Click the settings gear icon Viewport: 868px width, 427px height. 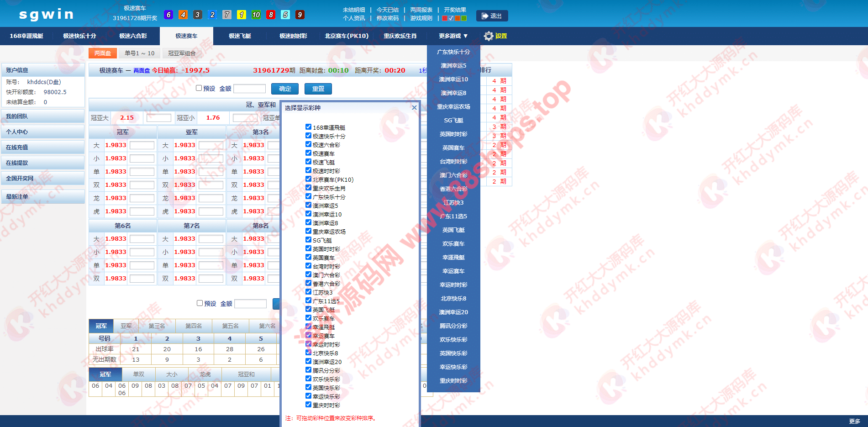point(488,36)
